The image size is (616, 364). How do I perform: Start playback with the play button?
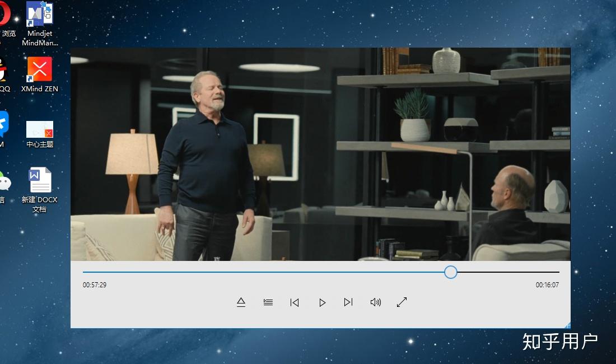(x=322, y=302)
